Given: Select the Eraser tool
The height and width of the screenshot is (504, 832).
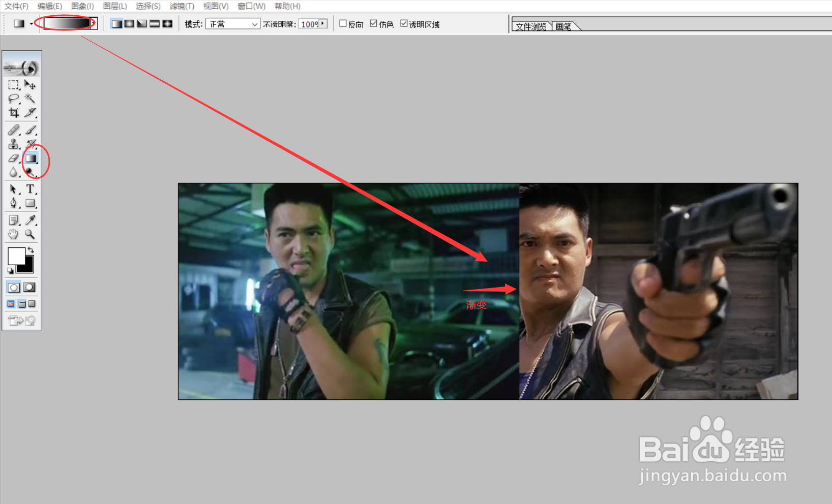Looking at the screenshot, I should click(x=14, y=158).
